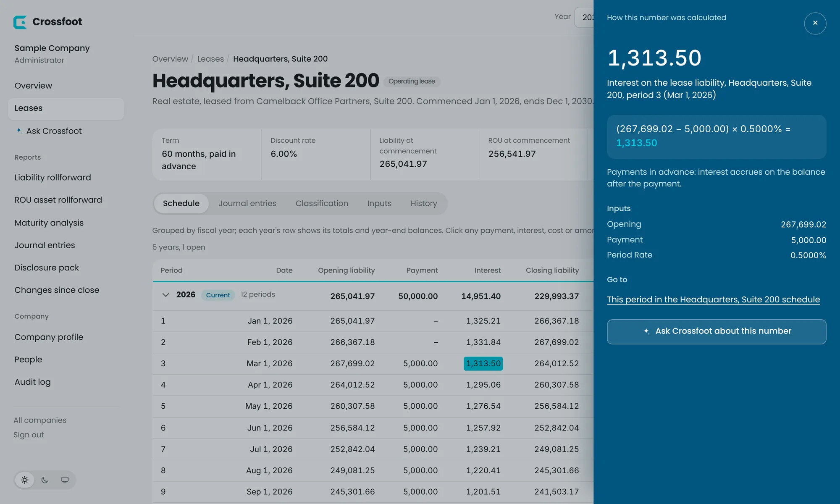840x504 pixels.
Task: Open the Inputs tab
Action: 379,203
